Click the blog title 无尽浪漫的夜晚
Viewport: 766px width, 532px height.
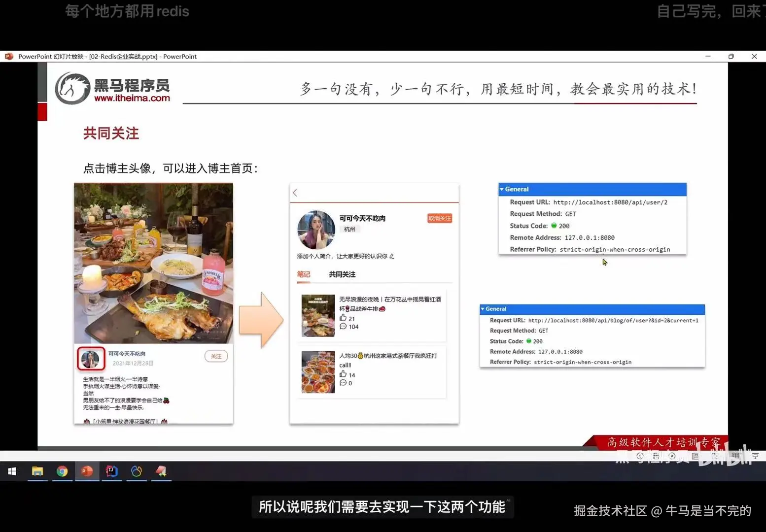(x=390, y=304)
